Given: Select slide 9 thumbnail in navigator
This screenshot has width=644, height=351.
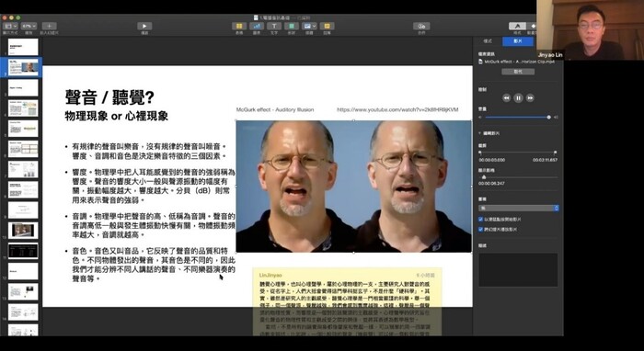Looking at the screenshot, I should [x=23, y=209].
